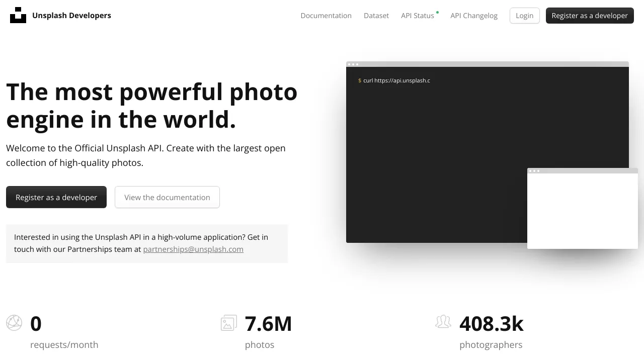Click the 0 requests/month count
The width and height of the screenshot is (644, 362).
click(36, 324)
